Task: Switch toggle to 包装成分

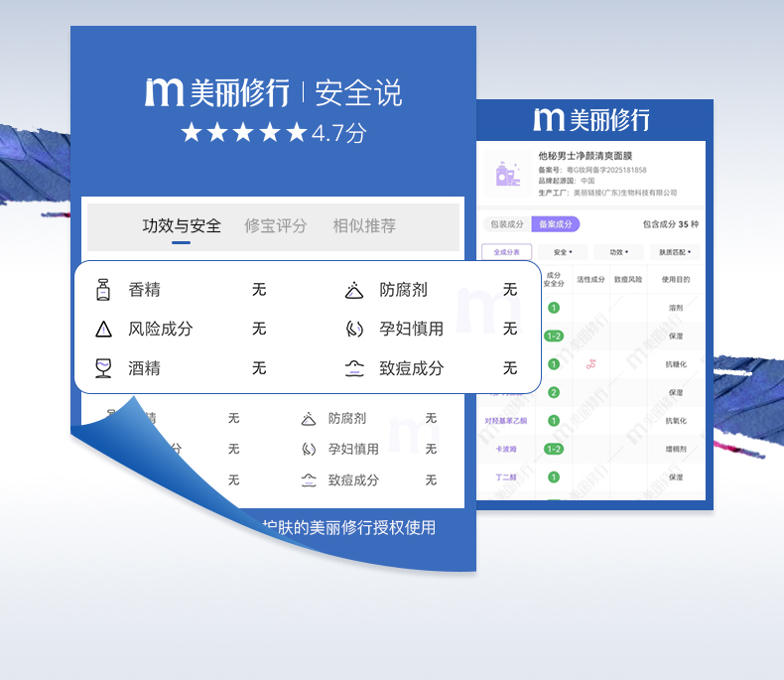Action: [x=507, y=224]
